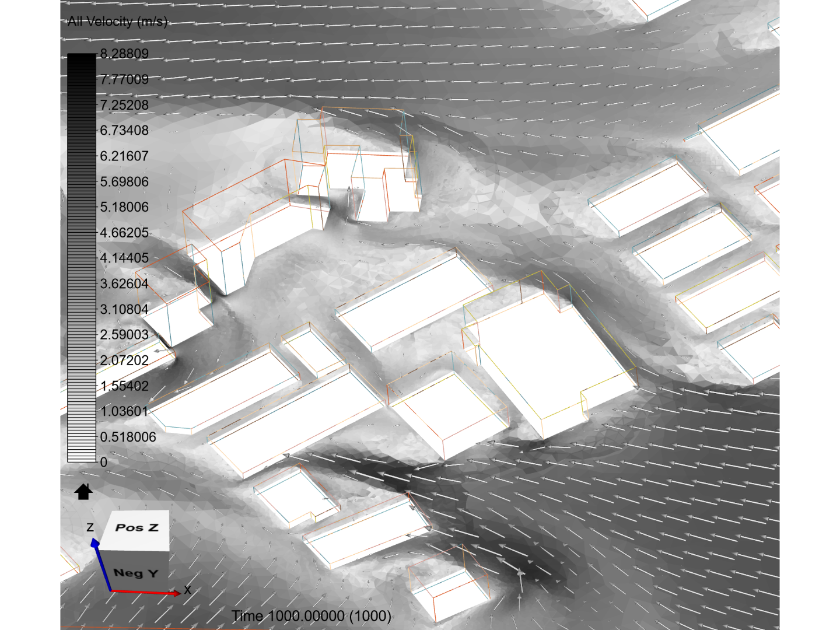Screen dimensions: 840x630
Task: Click the legend value 7.25208
Action: pyautogui.click(x=124, y=105)
